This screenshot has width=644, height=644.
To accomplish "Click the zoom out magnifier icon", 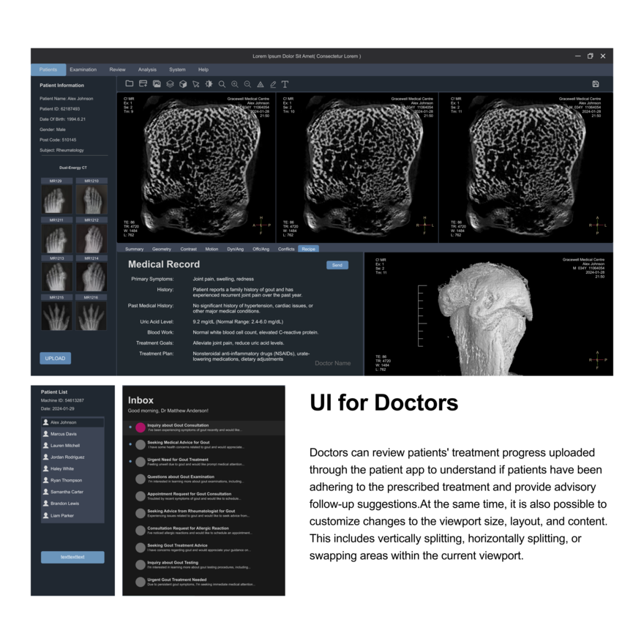I will point(247,84).
